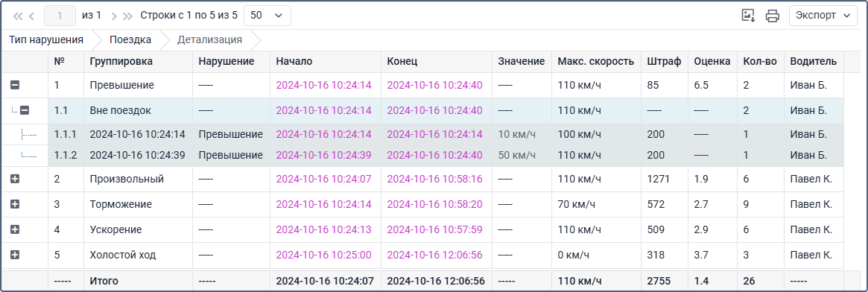Open end time 10:57:59 link in Ускорение row
Image resolution: width=868 pixels, height=292 pixels.
[x=434, y=229]
